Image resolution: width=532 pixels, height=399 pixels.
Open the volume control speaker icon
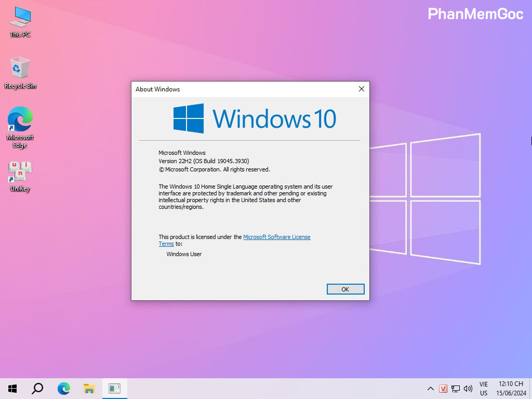tap(468, 389)
